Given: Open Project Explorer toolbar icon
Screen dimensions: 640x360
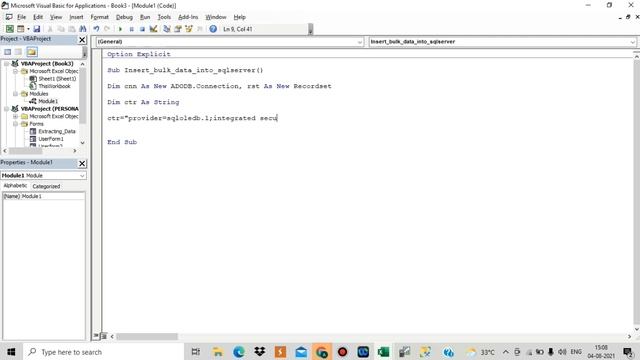Looking at the screenshot, I should point(167,29).
